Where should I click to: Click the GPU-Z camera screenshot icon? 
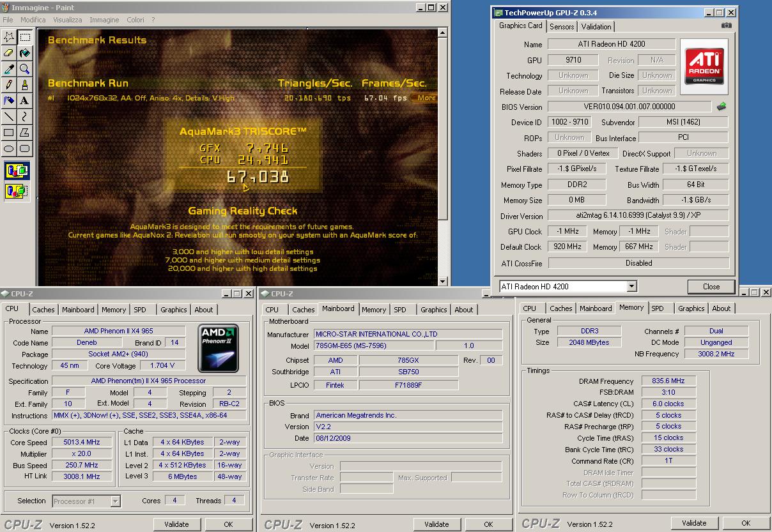727,26
